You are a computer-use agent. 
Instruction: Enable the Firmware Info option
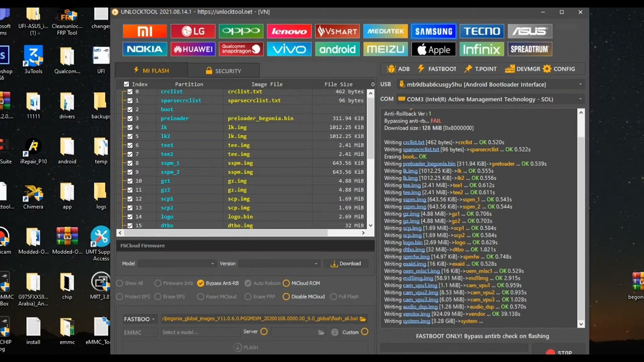point(174,283)
